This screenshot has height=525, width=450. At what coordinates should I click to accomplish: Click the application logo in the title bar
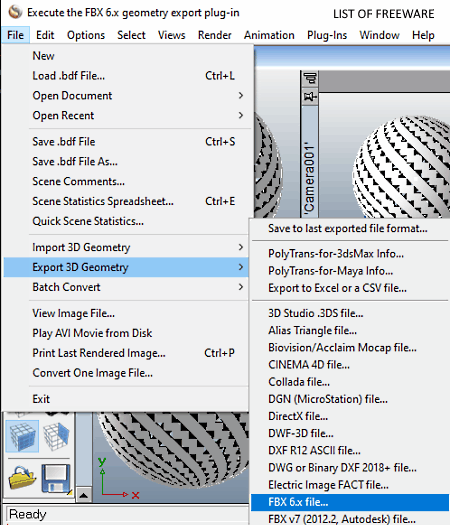point(15,12)
